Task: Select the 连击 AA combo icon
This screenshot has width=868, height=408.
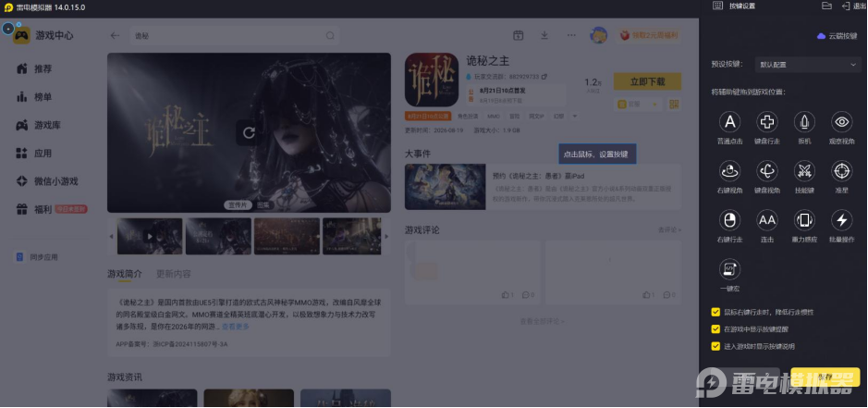Action: click(x=766, y=220)
